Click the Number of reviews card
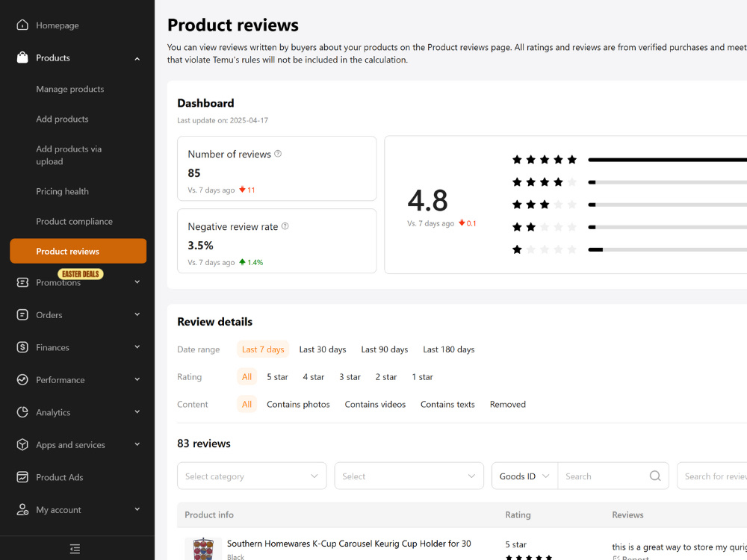This screenshot has width=747, height=560. pyautogui.click(x=277, y=169)
